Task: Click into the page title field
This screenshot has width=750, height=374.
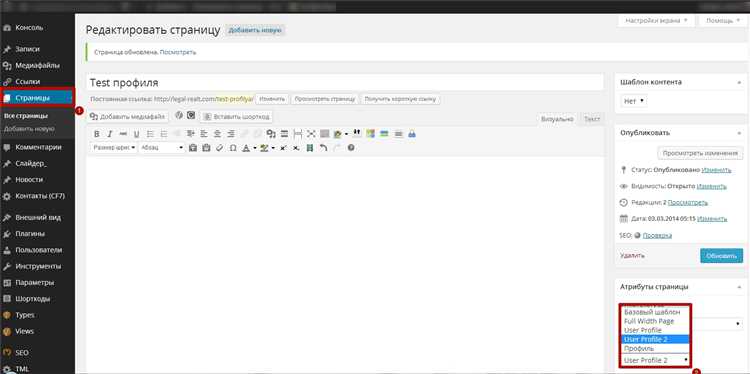Action: coord(345,82)
